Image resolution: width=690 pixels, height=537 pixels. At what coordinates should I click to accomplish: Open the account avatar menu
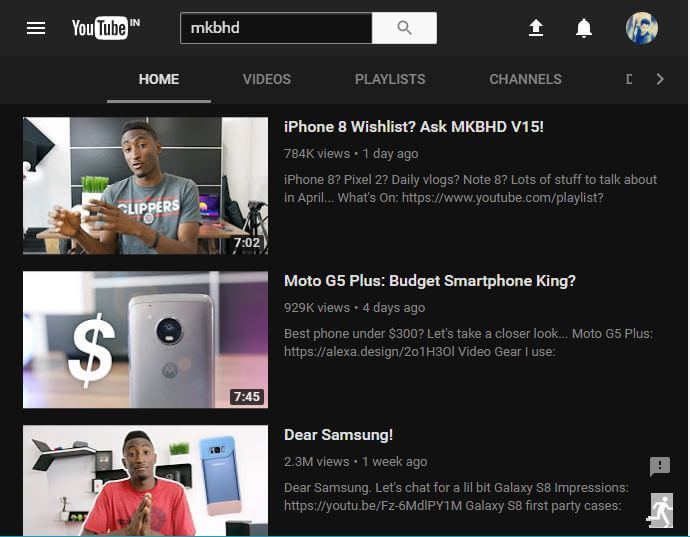pyautogui.click(x=642, y=28)
